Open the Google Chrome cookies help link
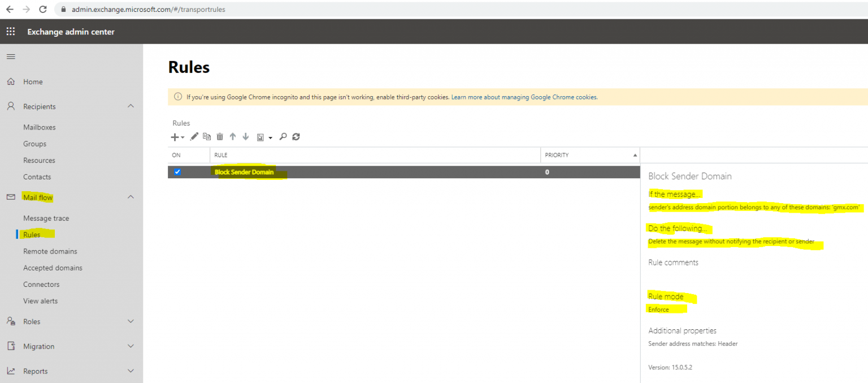Image resolution: width=868 pixels, height=383 pixels. [524, 97]
